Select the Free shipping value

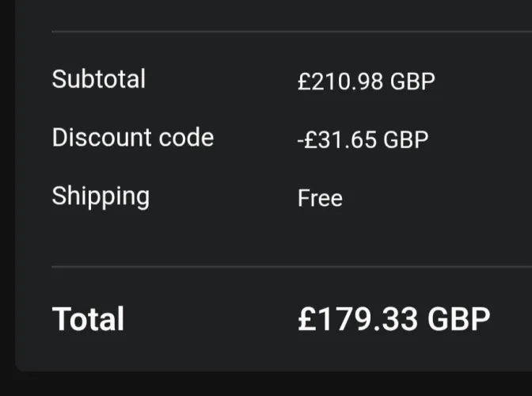coord(320,197)
